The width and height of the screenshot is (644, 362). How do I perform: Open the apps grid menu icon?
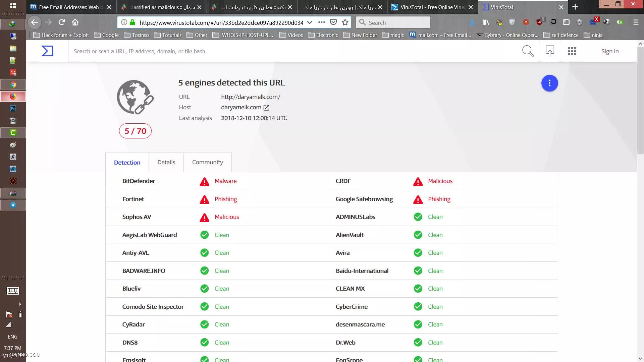click(x=572, y=51)
